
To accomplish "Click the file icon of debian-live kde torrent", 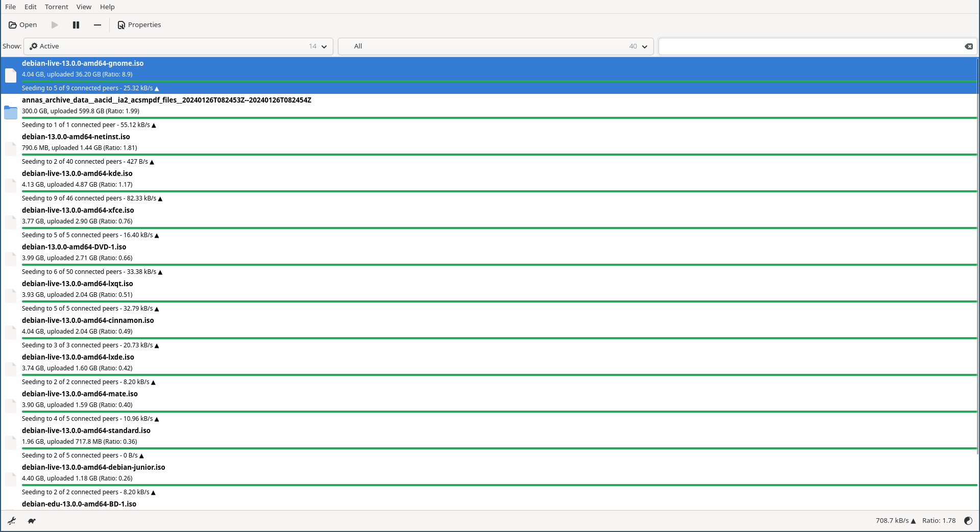I will pyautogui.click(x=11, y=186).
